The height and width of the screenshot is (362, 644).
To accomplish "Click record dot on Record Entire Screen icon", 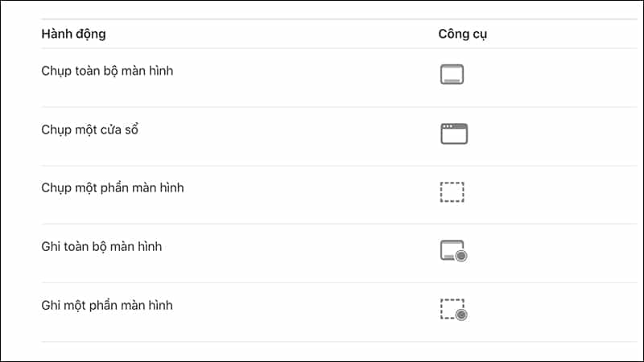I will (461, 256).
